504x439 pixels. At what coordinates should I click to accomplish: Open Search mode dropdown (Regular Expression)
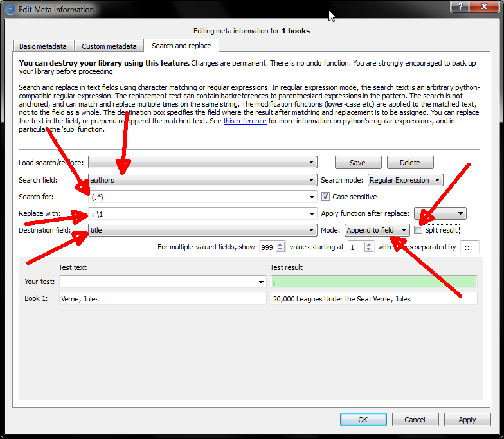[405, 180]
